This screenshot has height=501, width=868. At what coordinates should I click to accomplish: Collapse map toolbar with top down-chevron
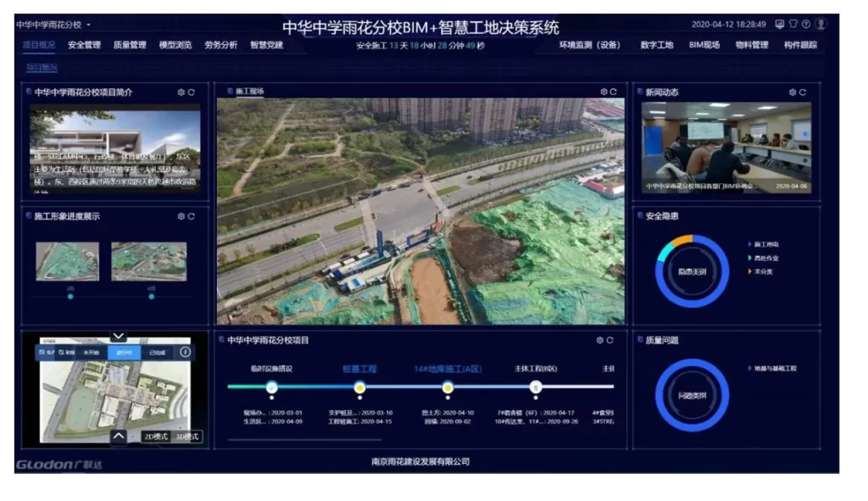click(118, 336)
